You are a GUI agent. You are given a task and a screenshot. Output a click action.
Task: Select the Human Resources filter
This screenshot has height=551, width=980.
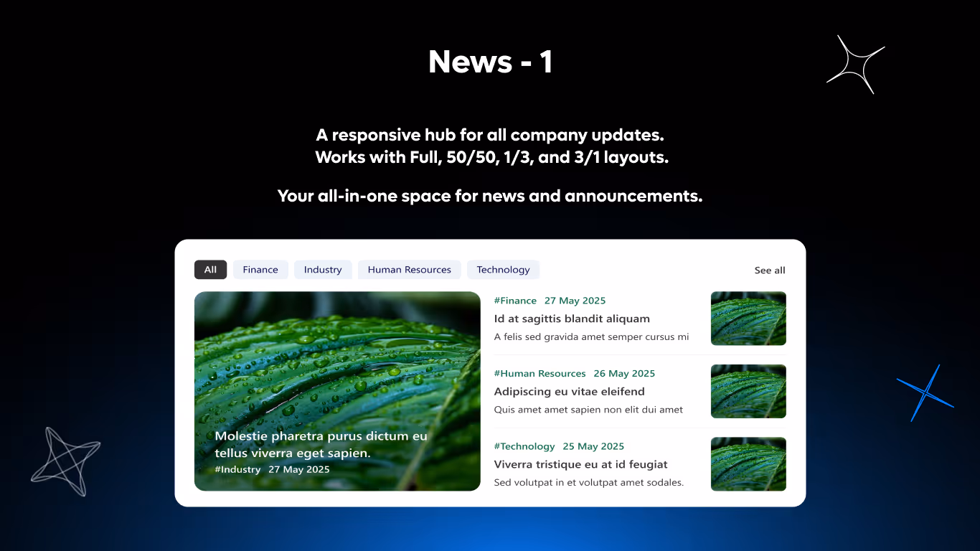[409, 269]
